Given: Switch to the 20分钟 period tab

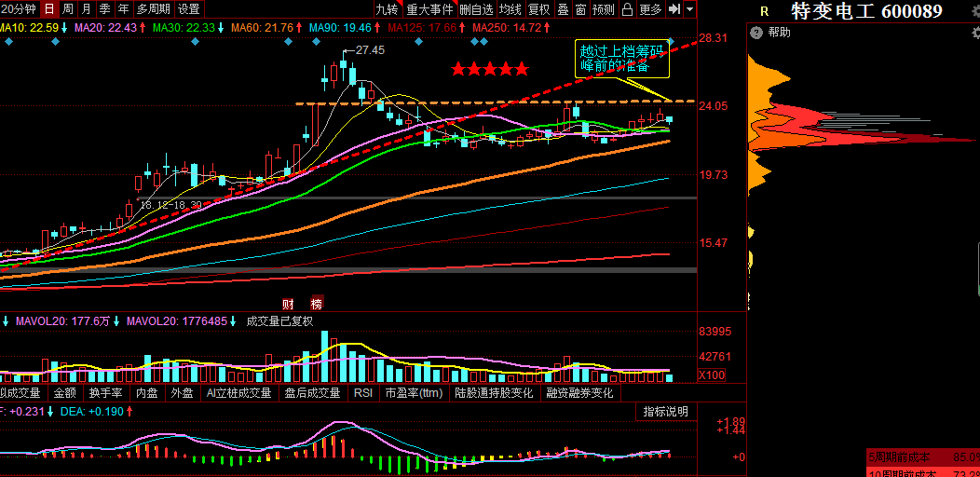Looking at the screenshot, I should 19,8.
